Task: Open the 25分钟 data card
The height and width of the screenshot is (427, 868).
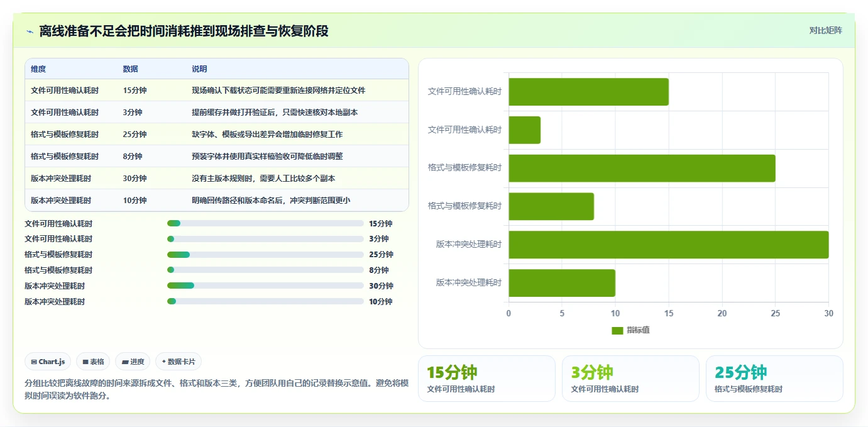Action: [774, 378]
